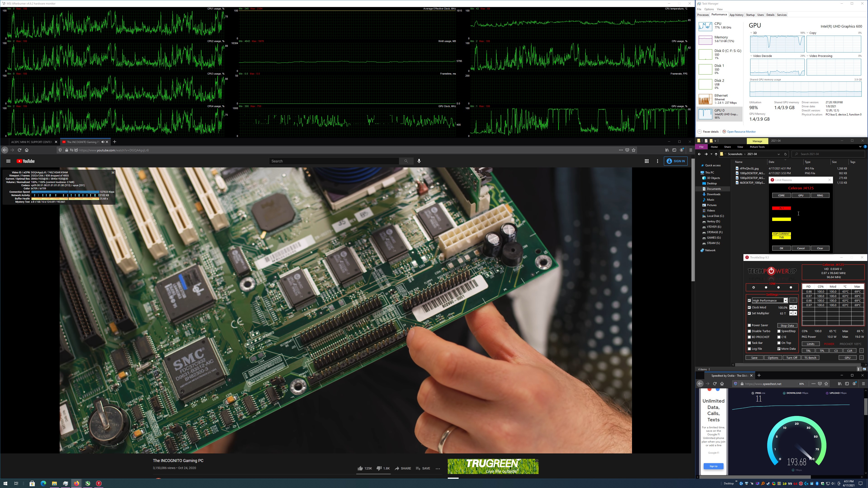Open Firefox menu in Speedtest window

tap(863, 384)
